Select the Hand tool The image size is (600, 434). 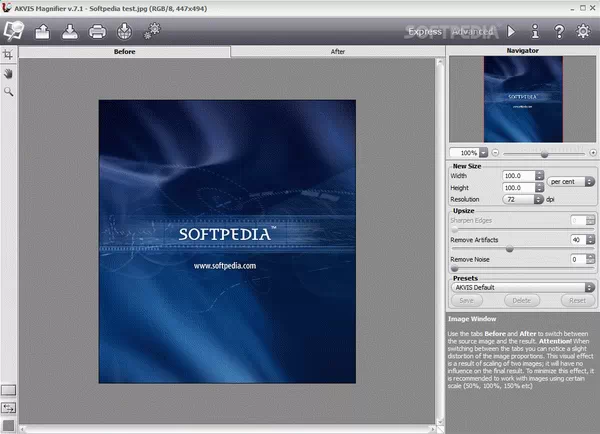pos(8,73)
